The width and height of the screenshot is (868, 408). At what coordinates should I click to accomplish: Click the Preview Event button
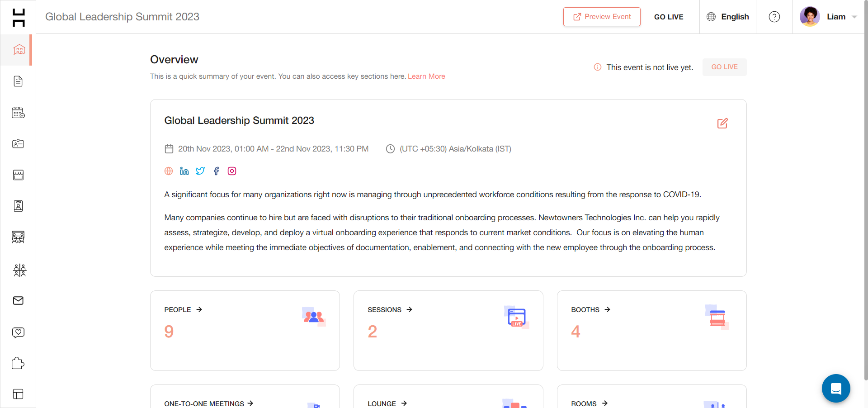pyautogui.click(x=602, y=17)
